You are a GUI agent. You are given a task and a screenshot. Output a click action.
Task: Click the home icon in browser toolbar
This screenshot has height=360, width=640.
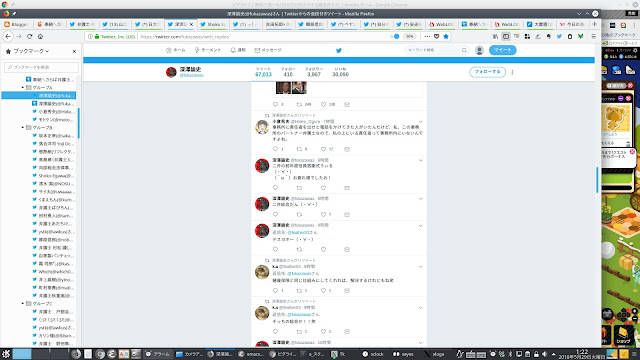tap(40, 36)
